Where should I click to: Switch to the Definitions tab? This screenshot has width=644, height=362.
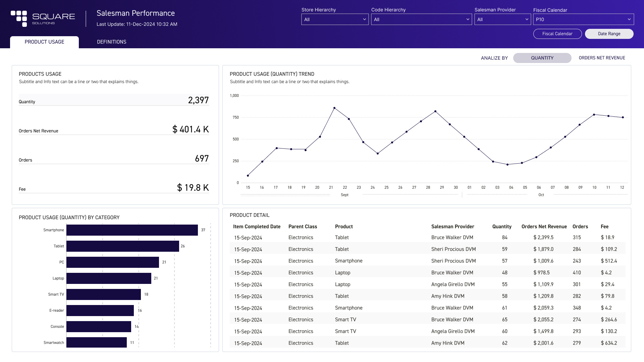click(x=112, y=42)
